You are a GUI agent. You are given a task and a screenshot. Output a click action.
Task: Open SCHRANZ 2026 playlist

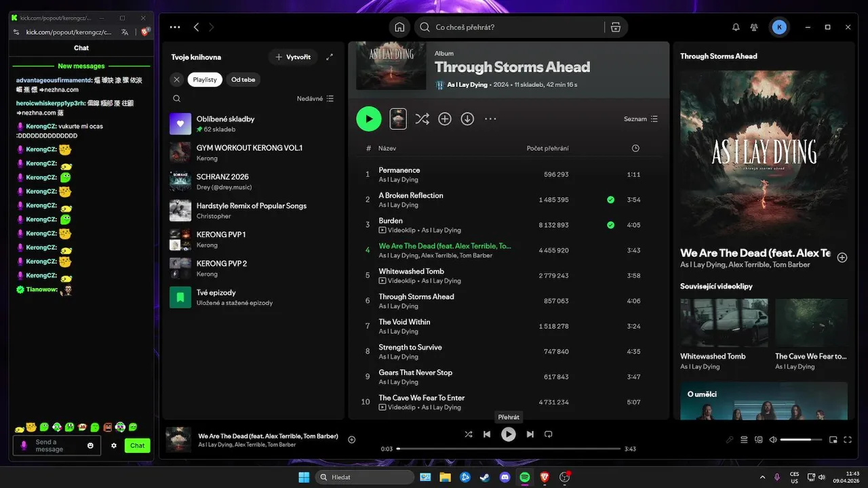[252, 182]
